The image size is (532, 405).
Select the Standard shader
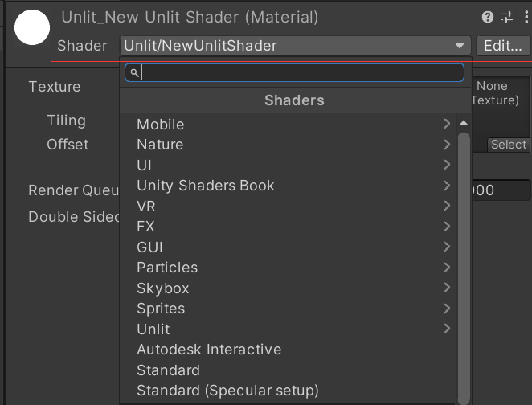[x=289, y=370]
